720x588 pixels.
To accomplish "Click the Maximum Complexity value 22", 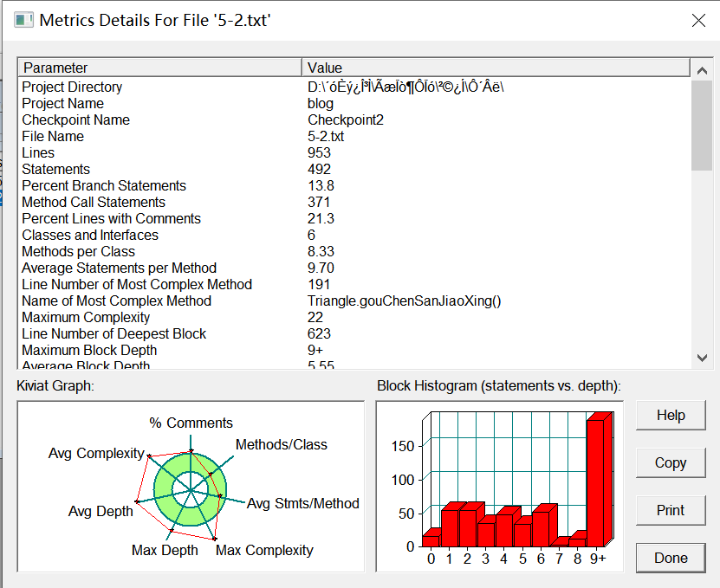I will [x=315, y=317].
